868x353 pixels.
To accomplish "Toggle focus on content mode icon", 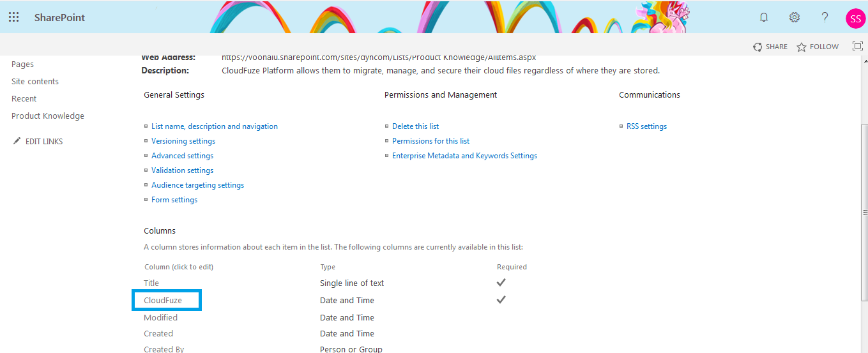I will coord(858,46).
